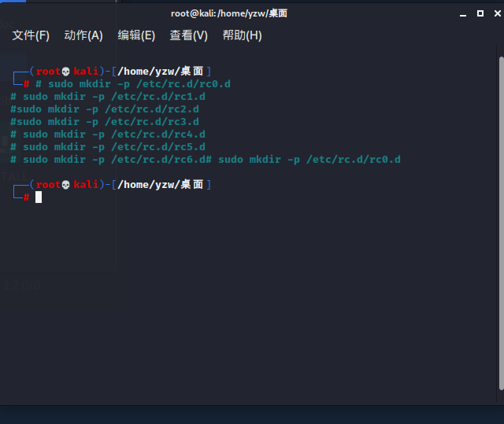Open the 查看(V) menu
This screenshot has height=424, width=504.
point(189,35)
